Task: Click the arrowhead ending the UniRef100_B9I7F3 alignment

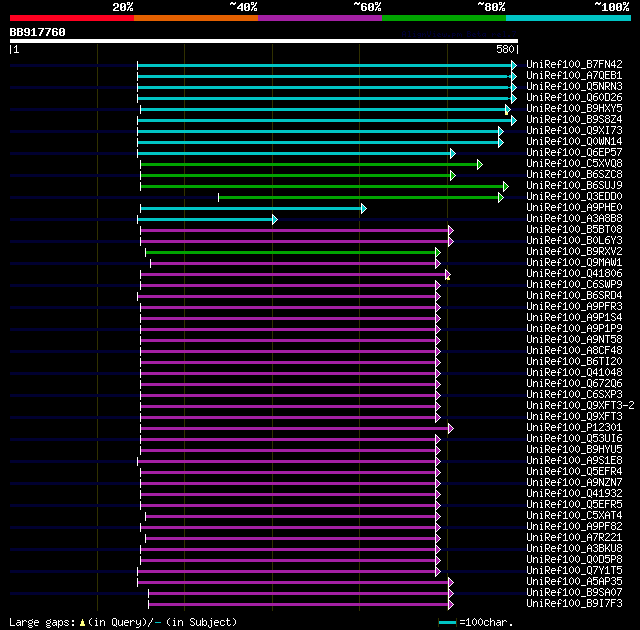Action: [x=451, y=604]
